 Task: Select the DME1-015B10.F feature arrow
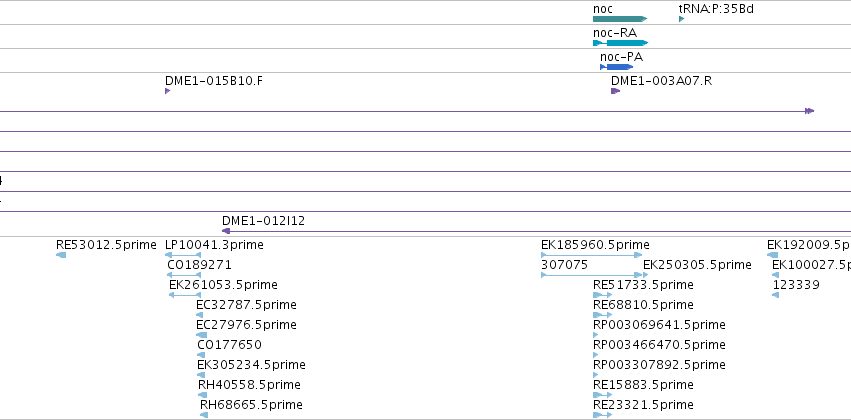167,91
